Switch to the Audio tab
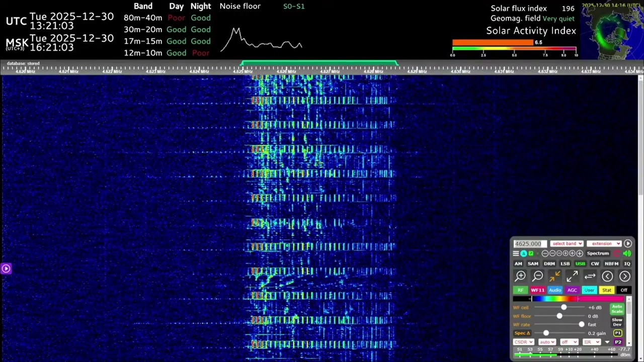644x362 pixels. tap(555, 290)
